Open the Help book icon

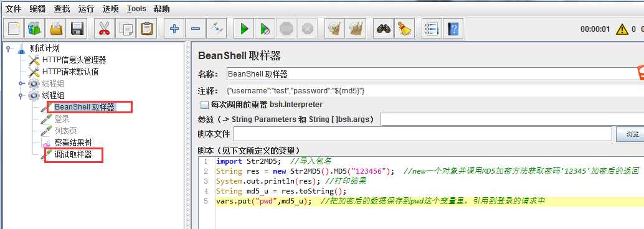(453, 29)
